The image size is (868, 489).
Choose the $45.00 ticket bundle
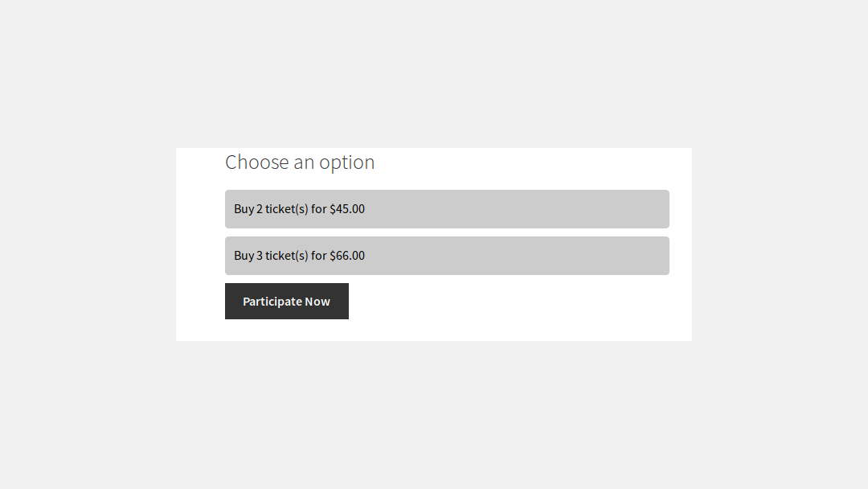[x=447, y=209]
